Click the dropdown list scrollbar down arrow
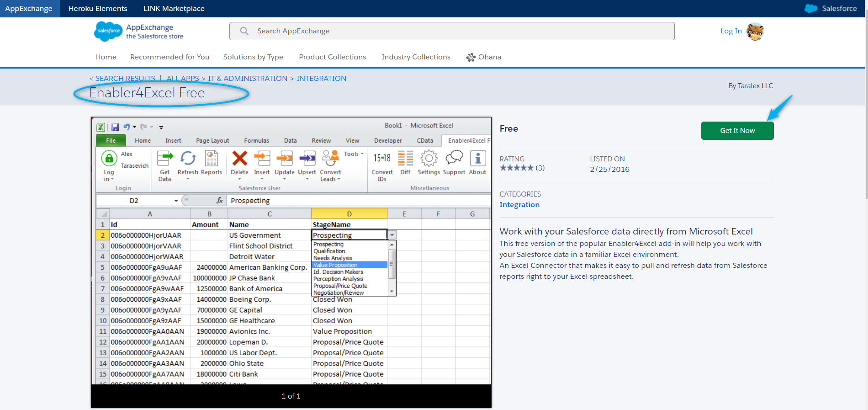The width and height of the screenshot is (868, 410). 392,291
